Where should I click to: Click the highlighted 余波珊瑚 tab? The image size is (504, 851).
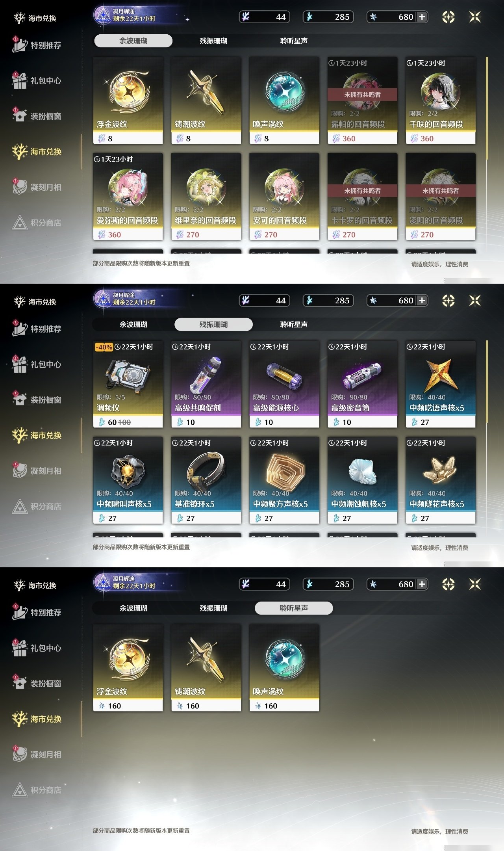tap(133, 41)
